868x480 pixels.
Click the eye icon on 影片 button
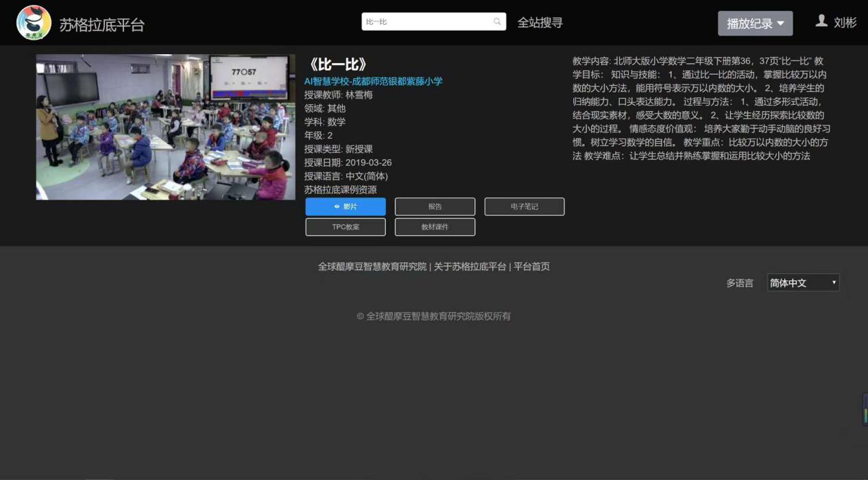337,206
